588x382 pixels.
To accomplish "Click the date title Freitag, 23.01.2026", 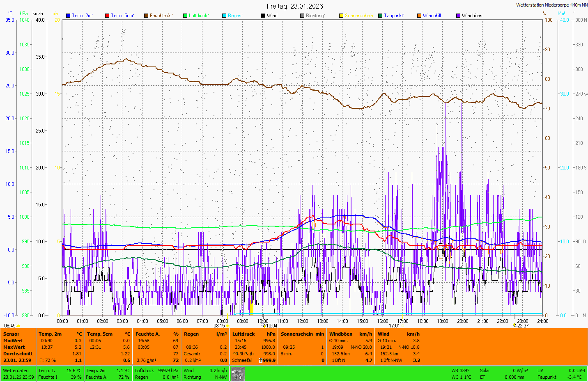I will (295, 6).
